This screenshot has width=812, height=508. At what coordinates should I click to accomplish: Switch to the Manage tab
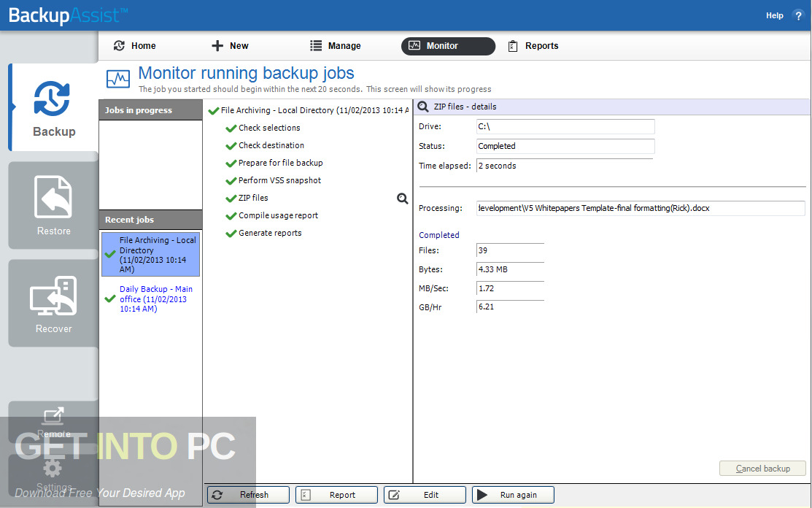tap(336, 45)
